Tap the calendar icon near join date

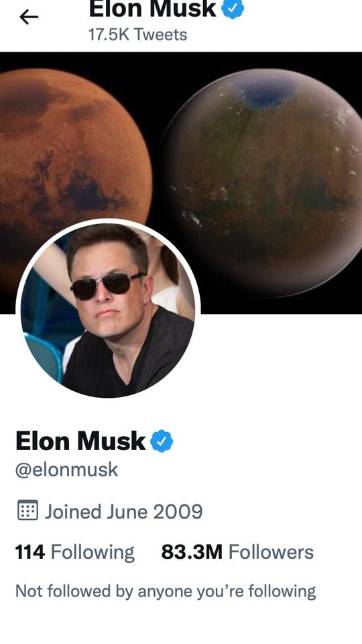27,510
